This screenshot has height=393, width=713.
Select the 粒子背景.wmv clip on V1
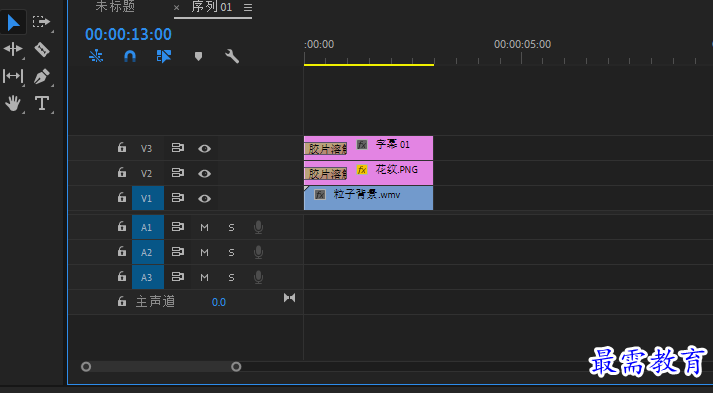point(368,198)
